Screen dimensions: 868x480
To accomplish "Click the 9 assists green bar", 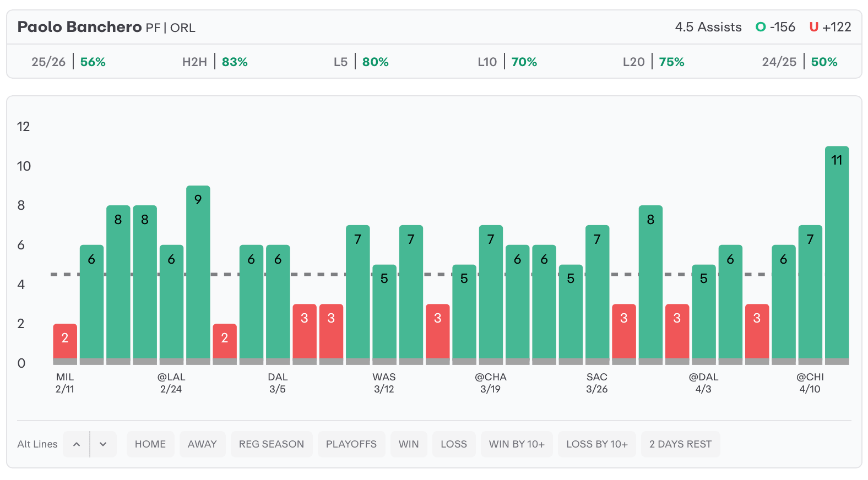I will (198, 273).
